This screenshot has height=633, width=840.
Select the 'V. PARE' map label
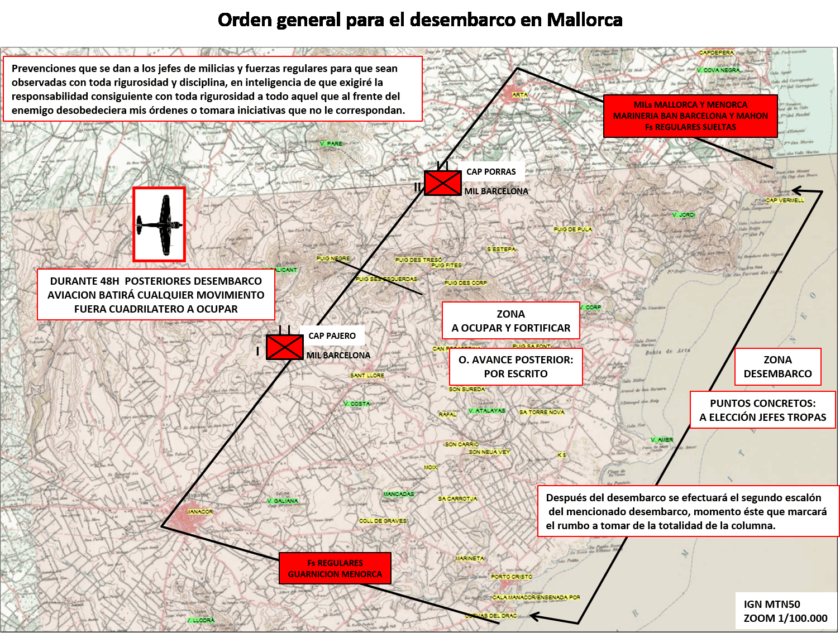tap(331, 143)
